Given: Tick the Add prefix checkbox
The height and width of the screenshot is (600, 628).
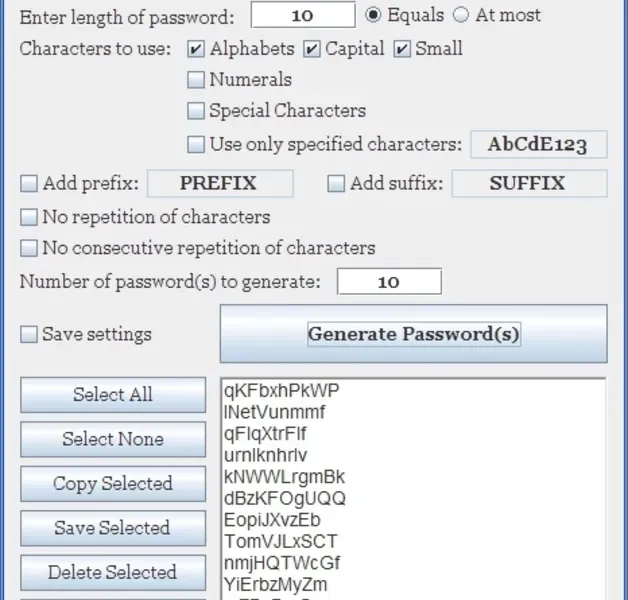Looking at the screenshot, I should [29, 184].
